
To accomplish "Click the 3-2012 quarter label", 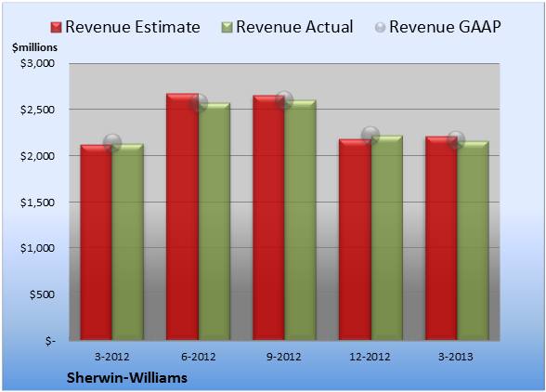I will [x=112, y=357].
